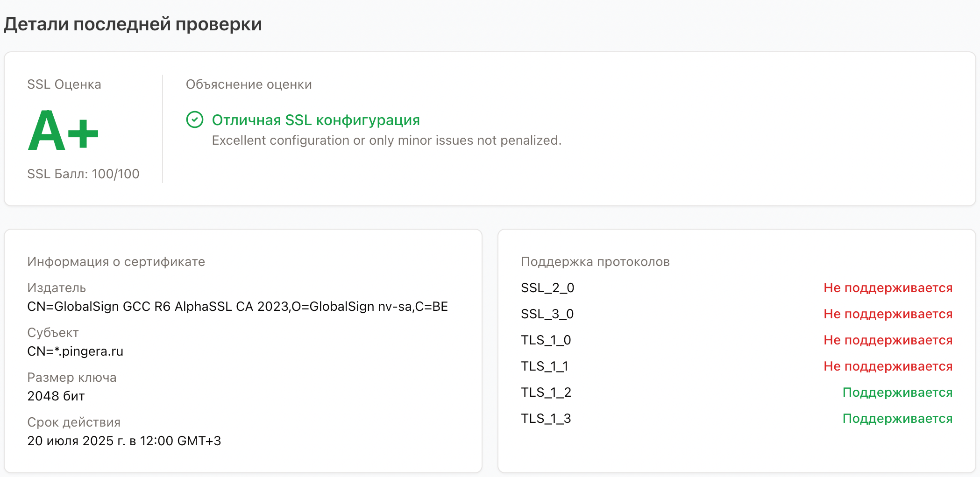Select the TLS_1_3 protocol entry
Viewport: 980px width, 477px height.
(547, 418)
